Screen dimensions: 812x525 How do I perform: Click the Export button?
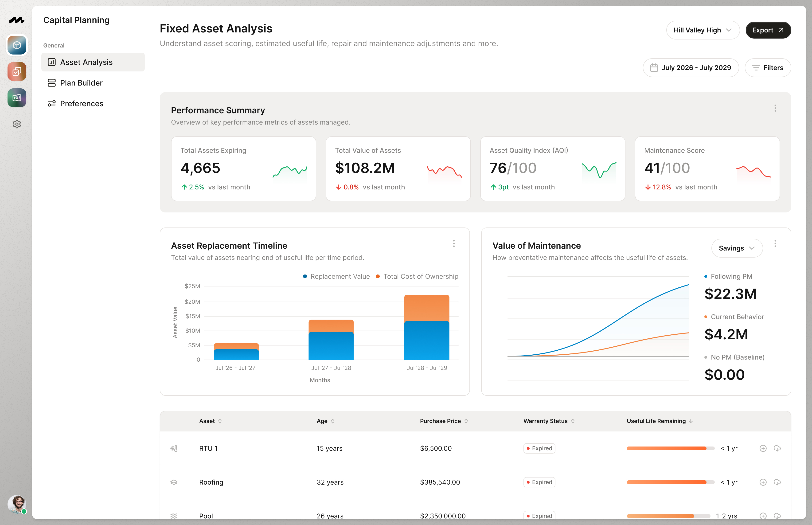pyautogui.click(x=768, y=30)
